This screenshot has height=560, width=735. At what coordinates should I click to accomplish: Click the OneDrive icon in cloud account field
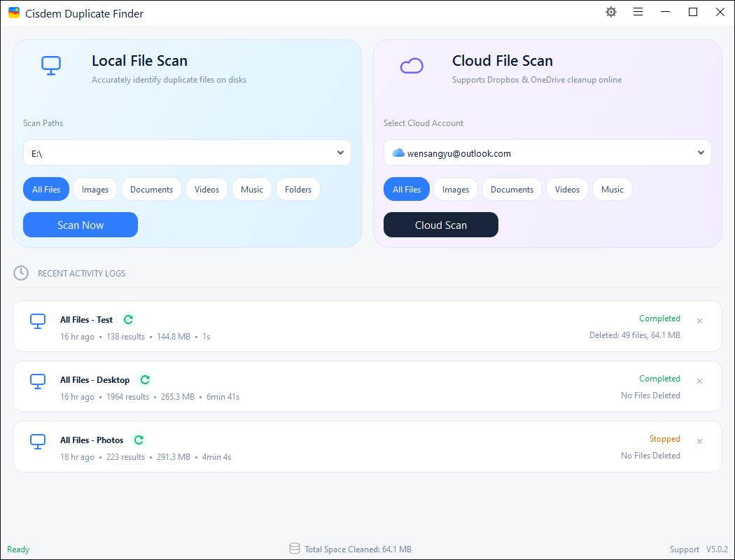[398, 153]
